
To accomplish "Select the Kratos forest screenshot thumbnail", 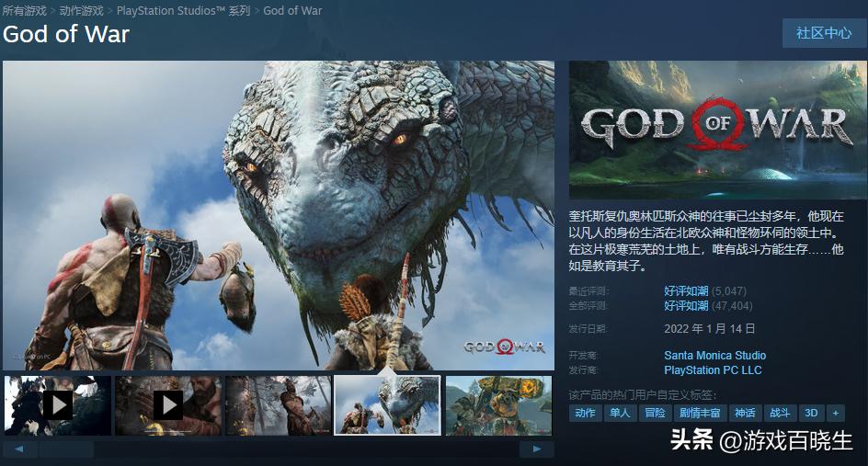I will (x=278, y=405).
